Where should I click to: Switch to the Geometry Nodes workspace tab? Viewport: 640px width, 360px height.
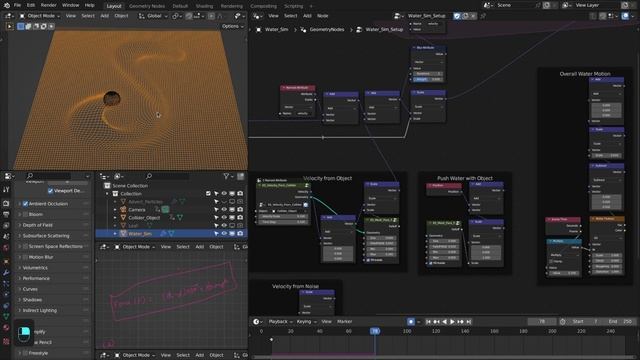tap(147, 6)
